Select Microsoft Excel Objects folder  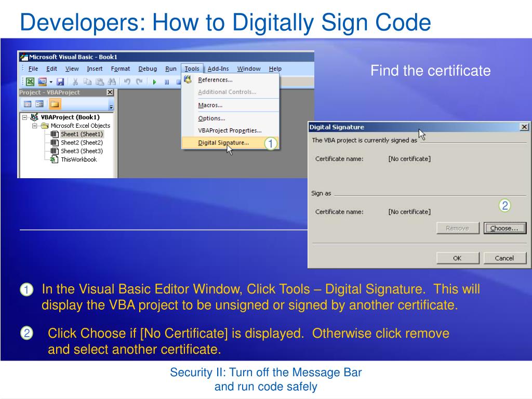pos(81,126)
